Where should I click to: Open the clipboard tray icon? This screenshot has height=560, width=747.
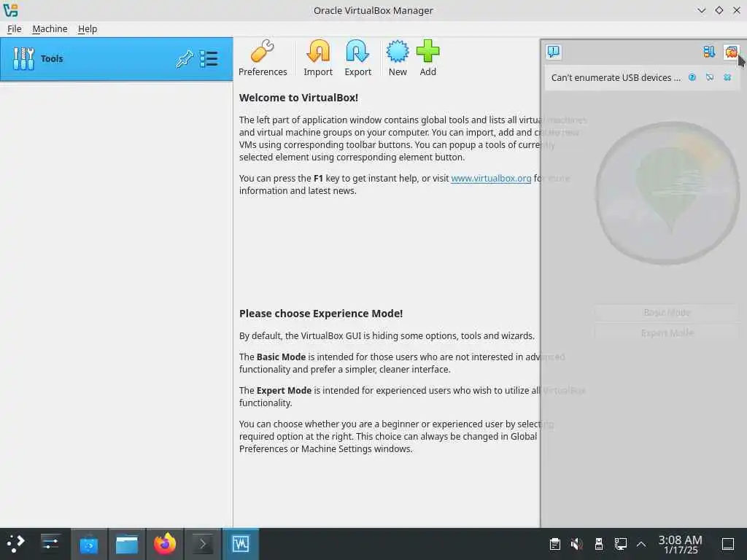pos(554,544)
